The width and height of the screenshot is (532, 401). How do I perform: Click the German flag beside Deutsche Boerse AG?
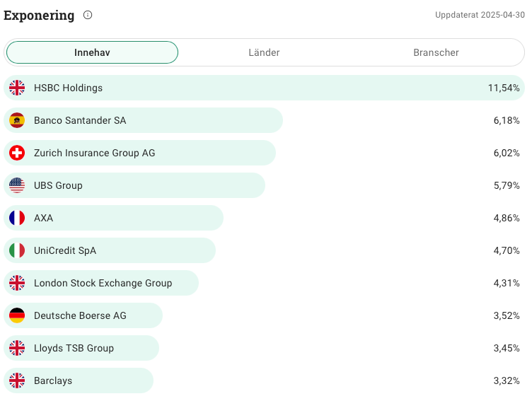[x=17, y=315]
